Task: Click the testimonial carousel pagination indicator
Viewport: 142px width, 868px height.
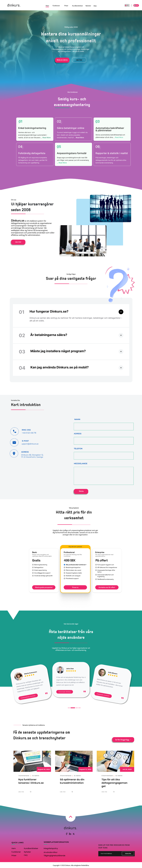Action: click(x=73, y=708)
